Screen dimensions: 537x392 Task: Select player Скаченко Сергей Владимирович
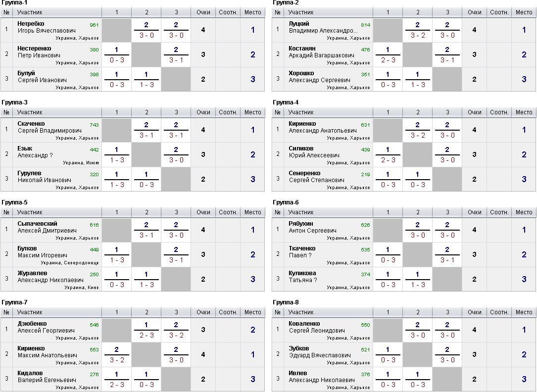[49, 127]
